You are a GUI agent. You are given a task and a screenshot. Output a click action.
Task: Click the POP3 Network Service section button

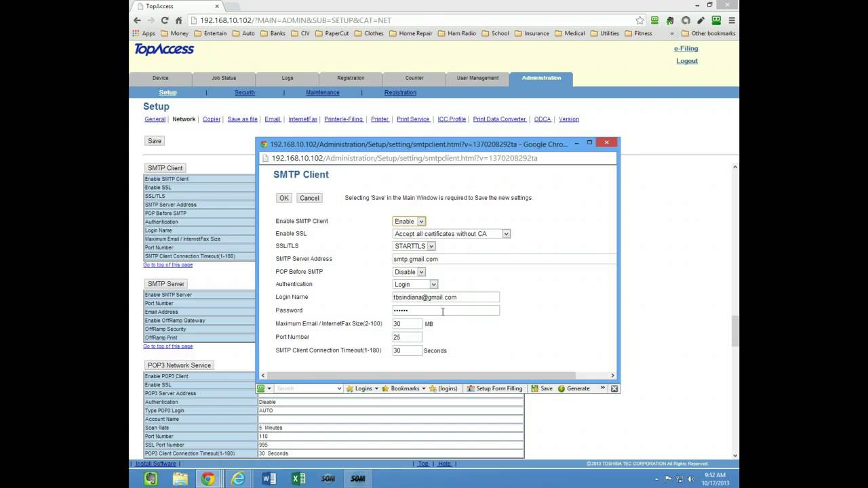coord(180,365)
